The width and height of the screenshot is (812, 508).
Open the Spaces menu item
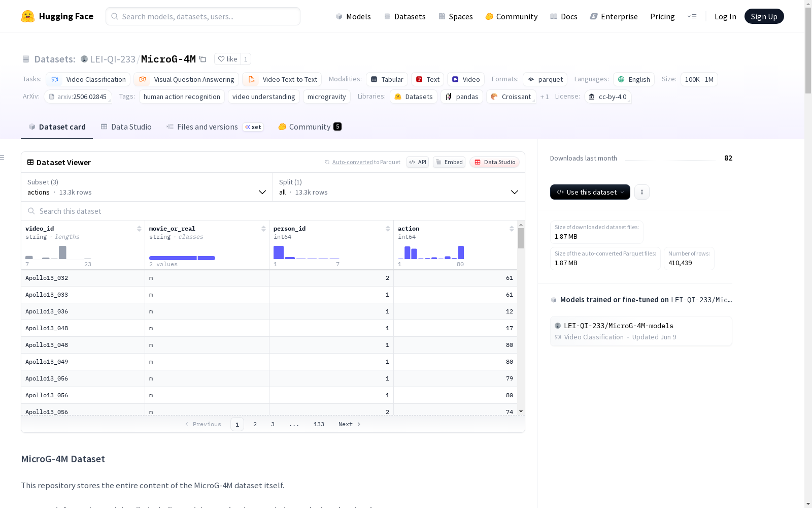[456, 16]
